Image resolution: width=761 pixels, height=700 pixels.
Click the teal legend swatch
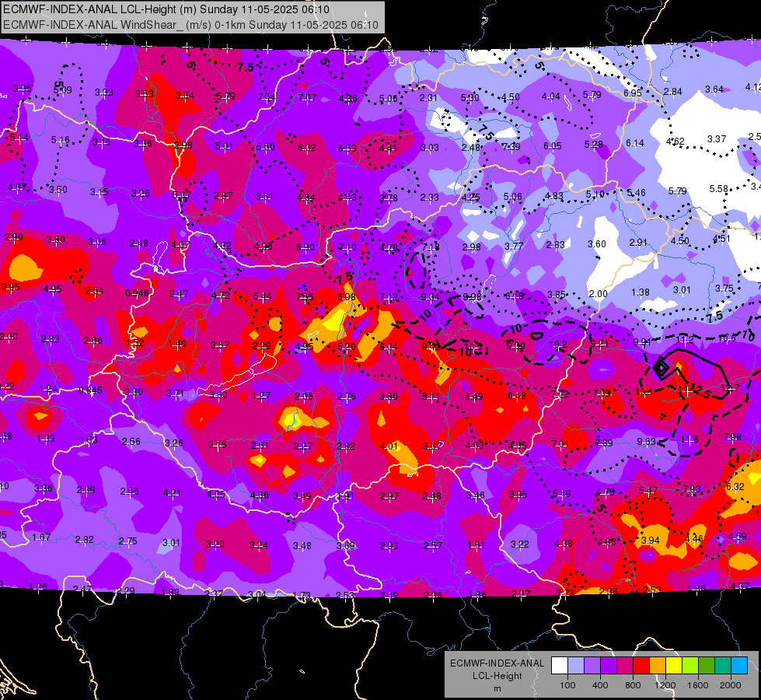click(x=723, y=666)
